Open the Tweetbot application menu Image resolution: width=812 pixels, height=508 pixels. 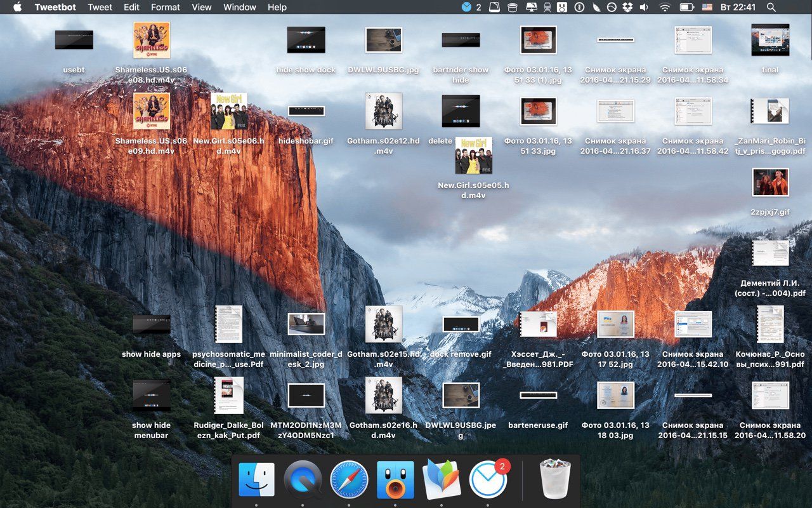tap(54, 7)
